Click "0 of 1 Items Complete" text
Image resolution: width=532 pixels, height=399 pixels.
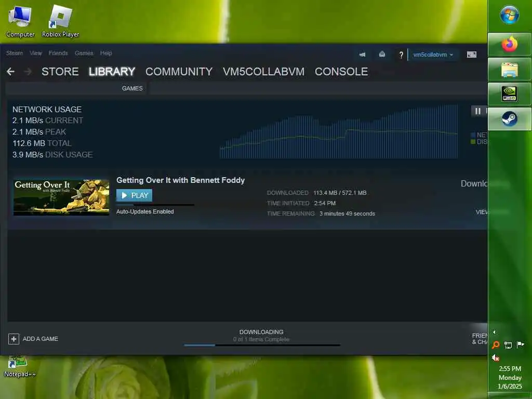[261, 339]
